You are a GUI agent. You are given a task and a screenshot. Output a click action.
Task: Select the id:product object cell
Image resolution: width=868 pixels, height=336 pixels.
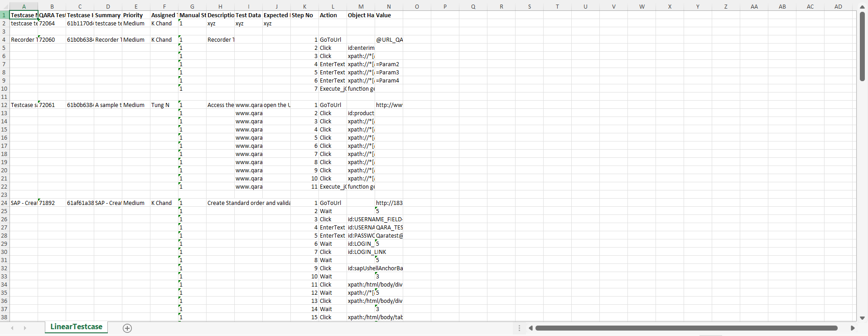point(361,113)
